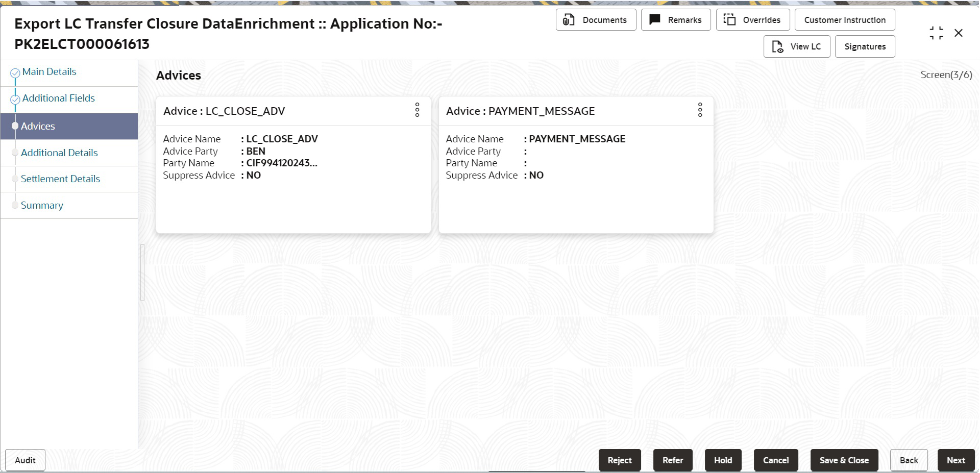Click the Hold button
980x473 pixels.
click(x=723, y=460)
